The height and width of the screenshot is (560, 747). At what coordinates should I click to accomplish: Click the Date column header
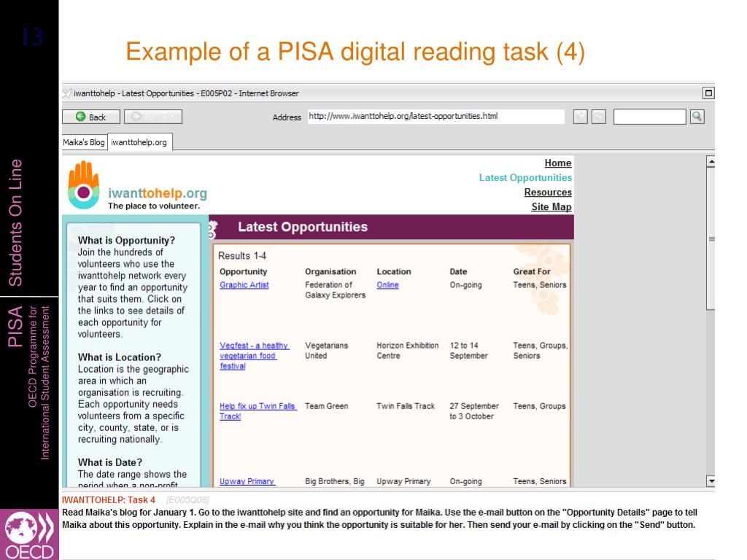458,271
